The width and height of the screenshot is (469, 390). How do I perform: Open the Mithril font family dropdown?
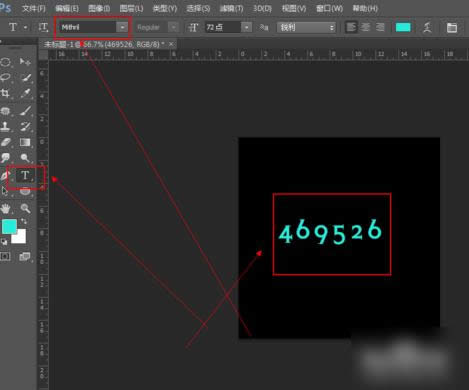tap(122, 27)
